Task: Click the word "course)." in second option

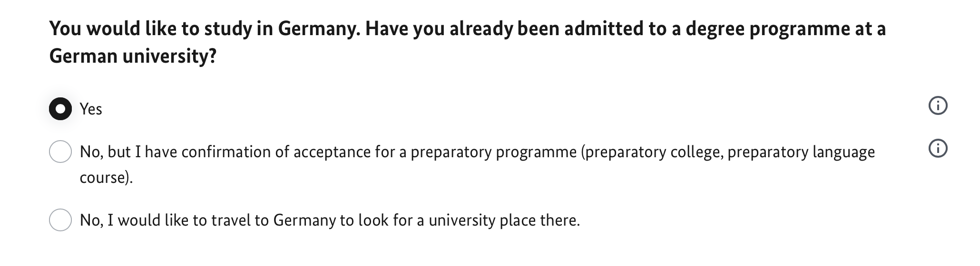Action: tap(106, 178)
